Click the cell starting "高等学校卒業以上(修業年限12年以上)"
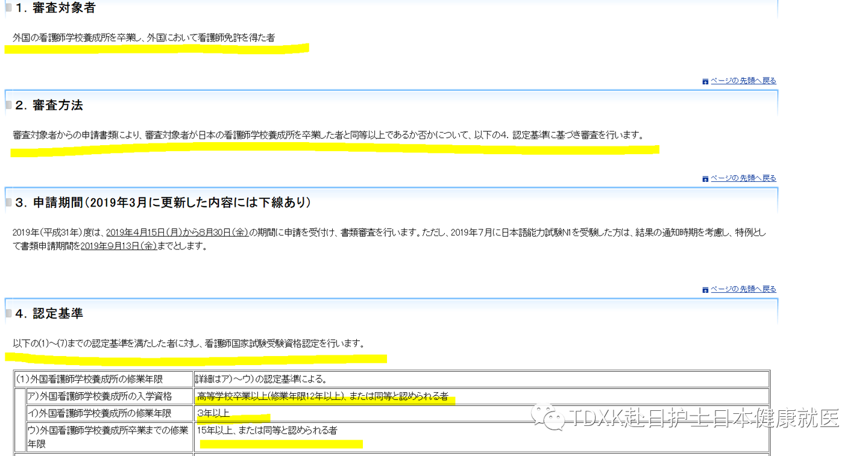868x456 pixels. pos(482,396)
